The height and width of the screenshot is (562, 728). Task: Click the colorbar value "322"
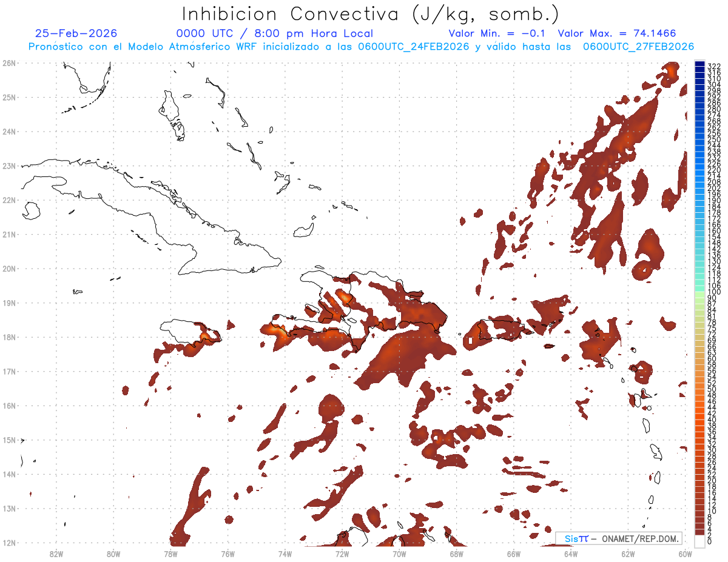[713, 66]
